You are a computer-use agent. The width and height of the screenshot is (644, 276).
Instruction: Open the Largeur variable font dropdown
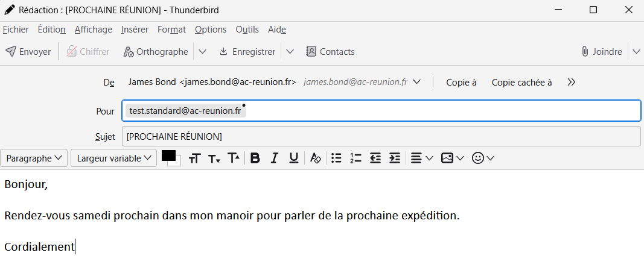[113, 158]
